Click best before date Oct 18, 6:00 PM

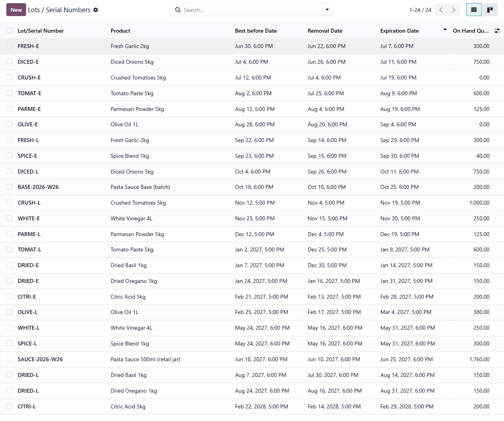pos(254,187)
